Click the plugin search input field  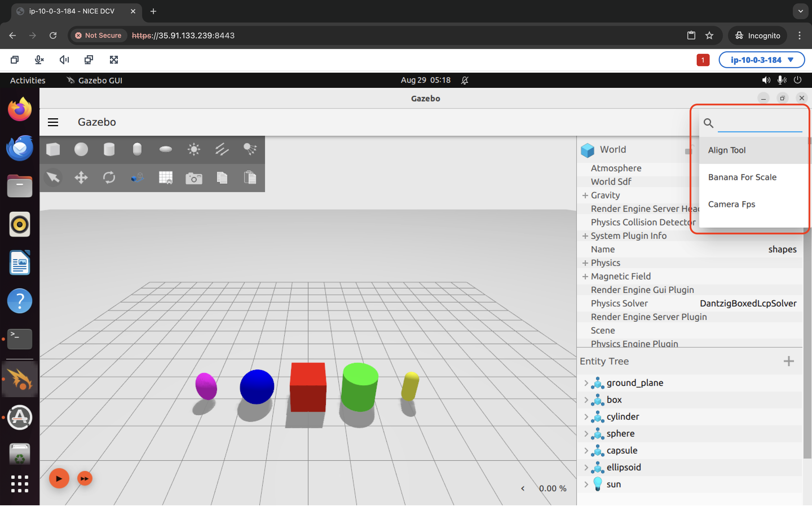(759, 123)
